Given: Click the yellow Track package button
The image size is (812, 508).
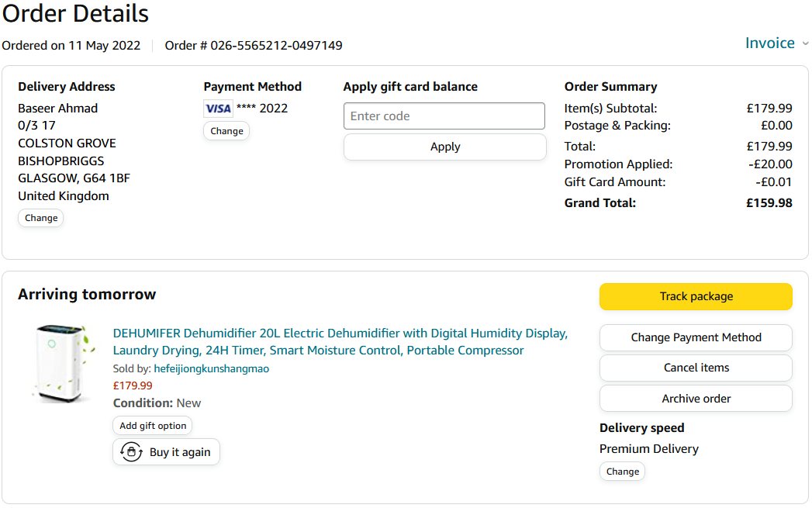Looking at the screenshot, I should tap(696, 296).
